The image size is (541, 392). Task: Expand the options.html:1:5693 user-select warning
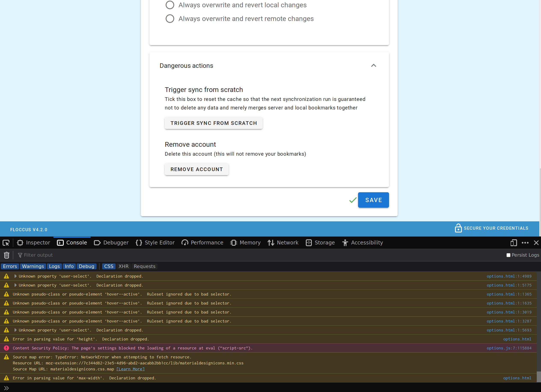tap(15, 330)
